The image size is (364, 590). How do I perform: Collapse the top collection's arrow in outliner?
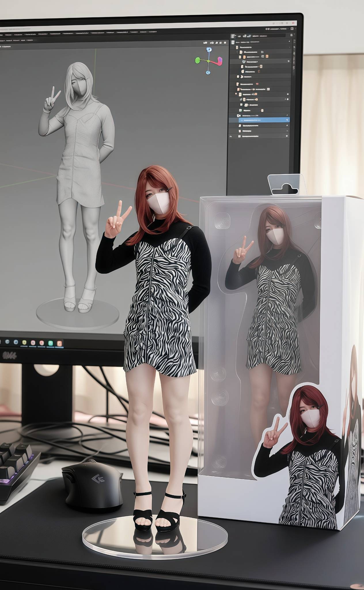click(233, 41)
